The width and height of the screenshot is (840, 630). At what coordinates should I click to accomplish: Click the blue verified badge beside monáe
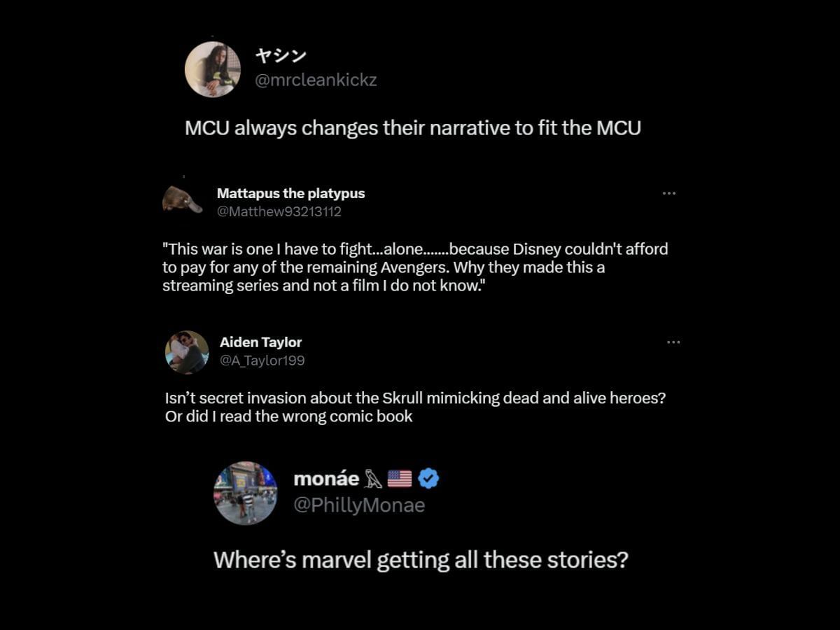coord(428,479)
